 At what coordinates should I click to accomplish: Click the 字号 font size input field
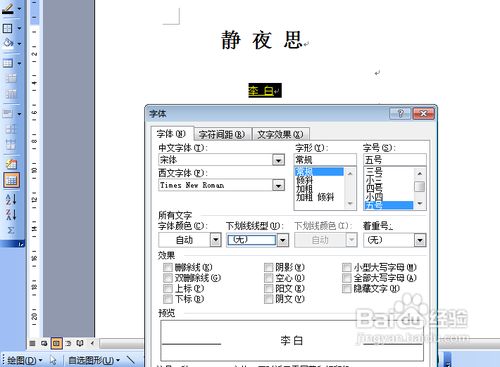click(x=394, y=160)
